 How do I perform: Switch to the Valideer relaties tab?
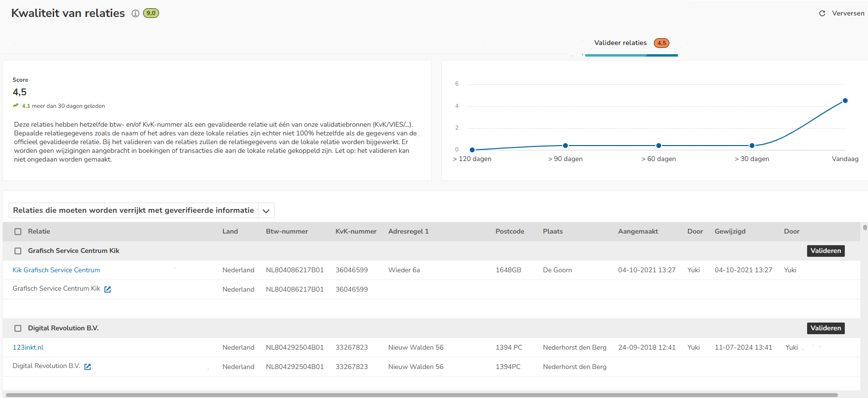point(620,43)
